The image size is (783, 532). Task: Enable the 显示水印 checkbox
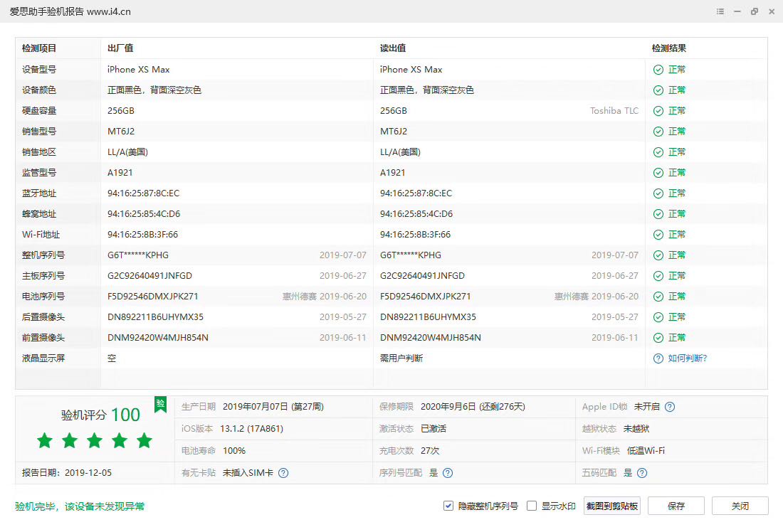[532, 506]
